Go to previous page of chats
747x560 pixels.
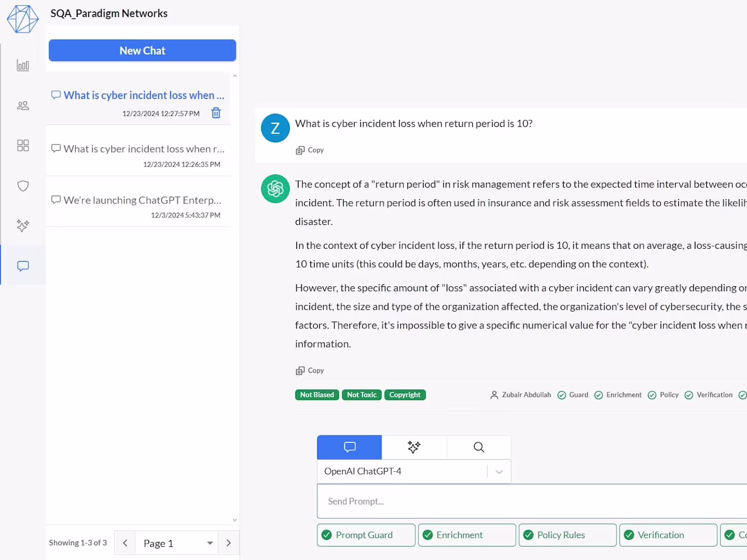pos(125,543)
